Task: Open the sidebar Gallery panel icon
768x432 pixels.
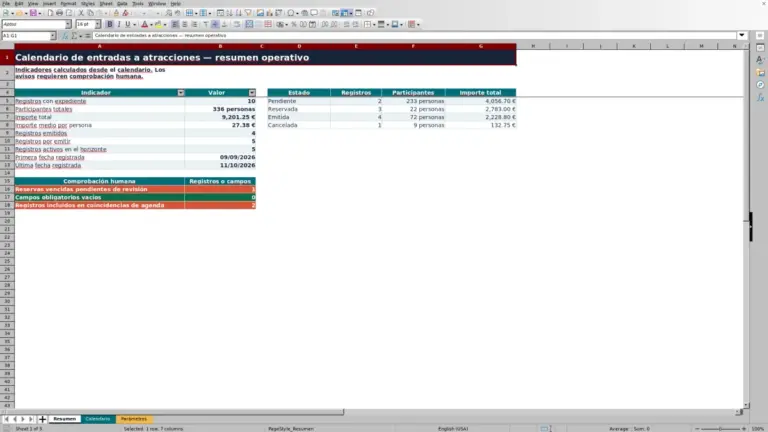Action: 760,72
